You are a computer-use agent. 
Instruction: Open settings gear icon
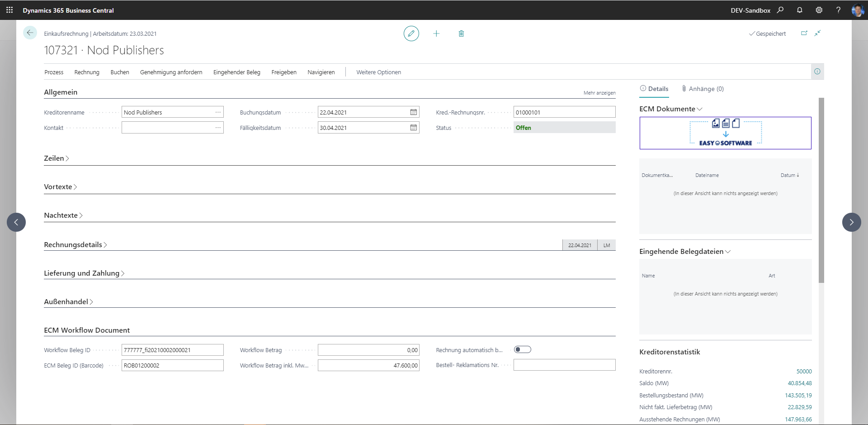[x=819, y=10]
